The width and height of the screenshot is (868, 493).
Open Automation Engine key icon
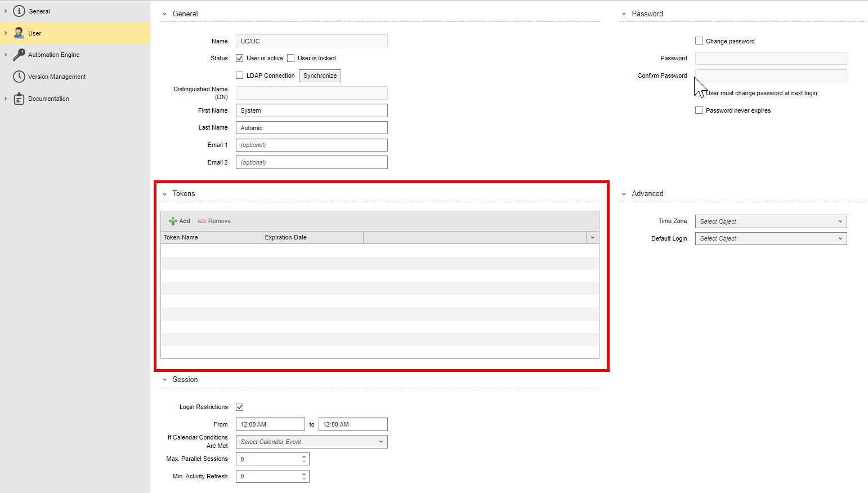click(x=19, y=55)
